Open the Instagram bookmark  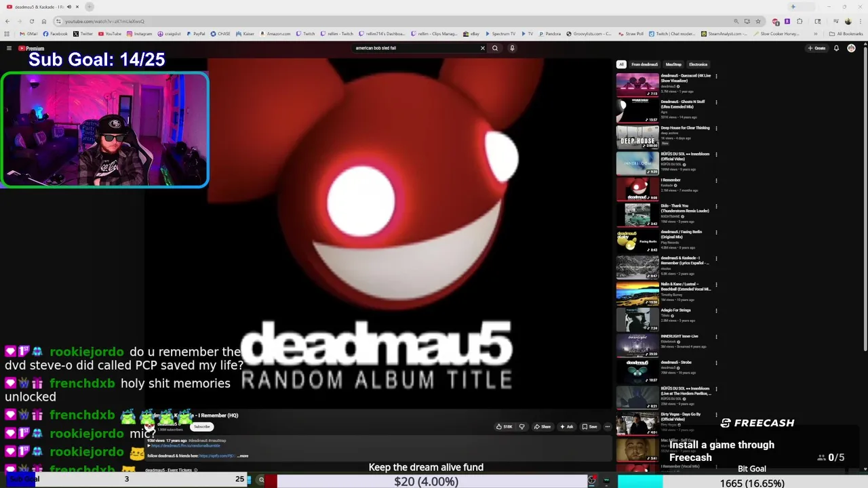pyautogui.click(x=140, y=34)
